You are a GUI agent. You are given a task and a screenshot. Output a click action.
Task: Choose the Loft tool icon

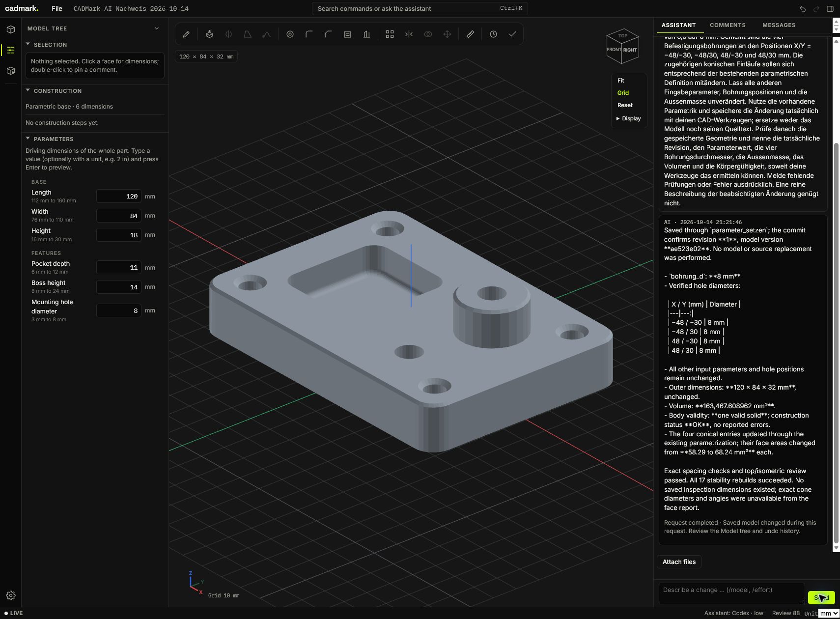[x=248, y=34]
